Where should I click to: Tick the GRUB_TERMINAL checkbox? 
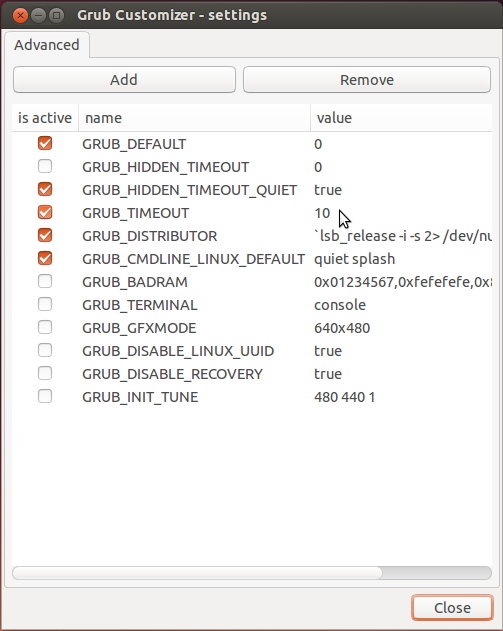45,304
